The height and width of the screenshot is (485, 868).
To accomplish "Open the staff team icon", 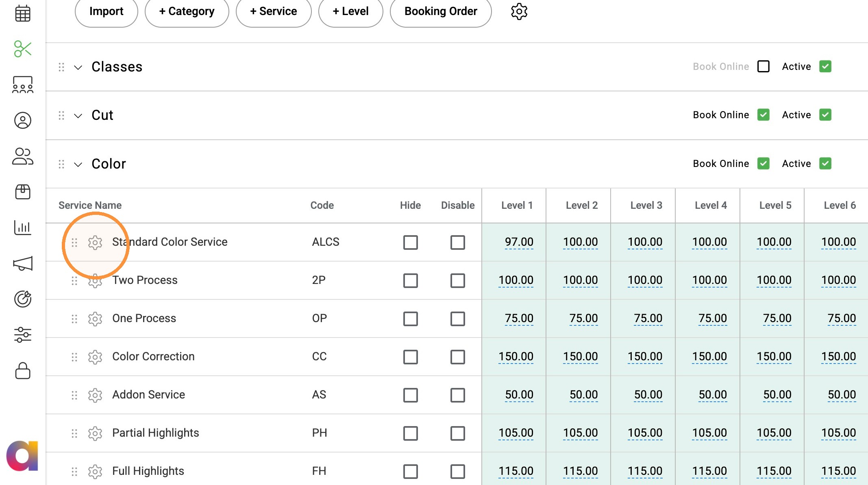I will [x=23, y=156].
